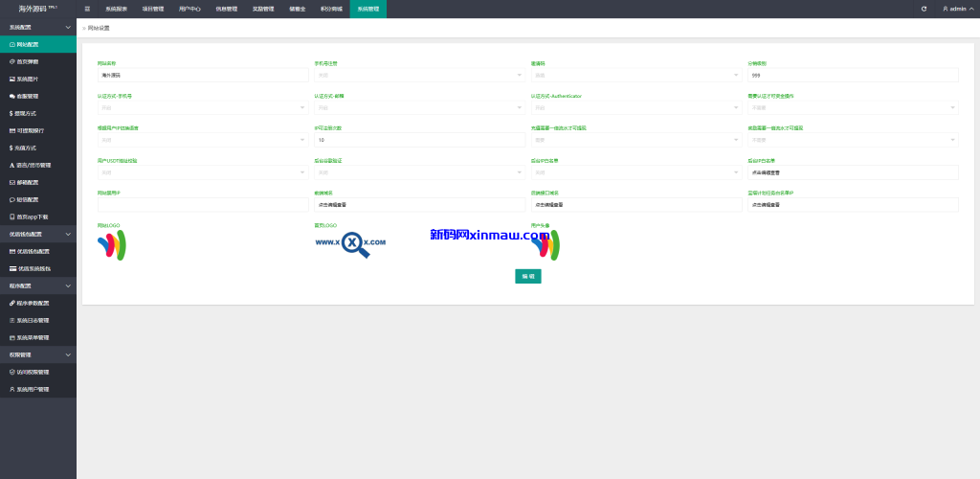Open 首页app下载 in the sidebar
Viewport: 980px width, 479px height.
point(32,217)
